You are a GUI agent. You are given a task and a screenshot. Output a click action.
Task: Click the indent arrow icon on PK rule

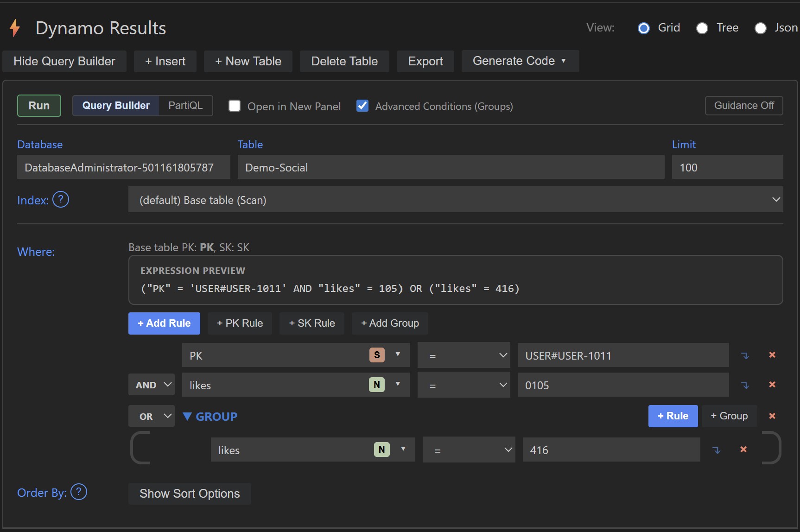point(745,355)
